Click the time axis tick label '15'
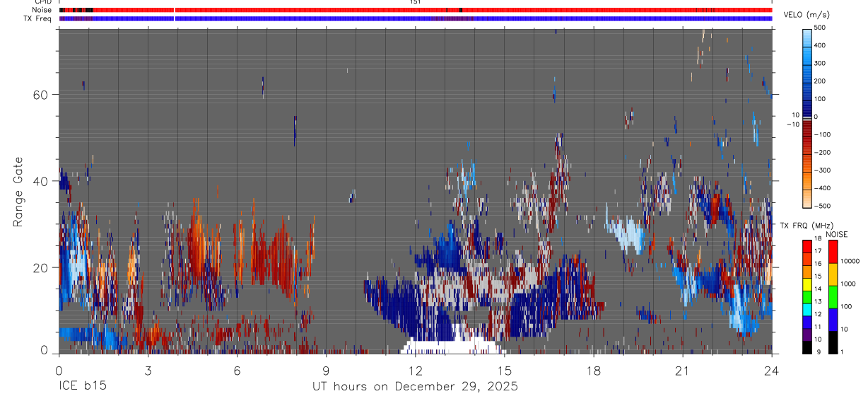Image resolution: width=868 pixels, height=401 pixels. tap(504, 371)
